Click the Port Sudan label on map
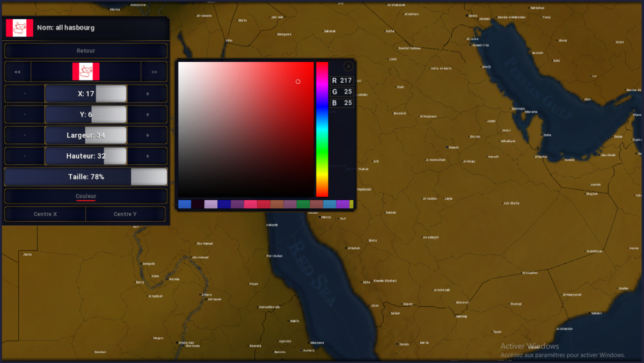The height and width of the screenshot is (363, 644). [274, 256]
